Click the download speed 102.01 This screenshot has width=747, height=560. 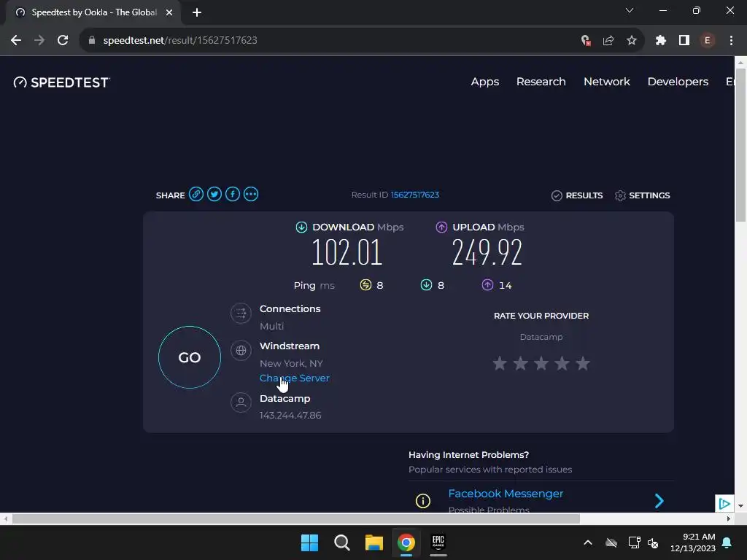coord(347,252)
